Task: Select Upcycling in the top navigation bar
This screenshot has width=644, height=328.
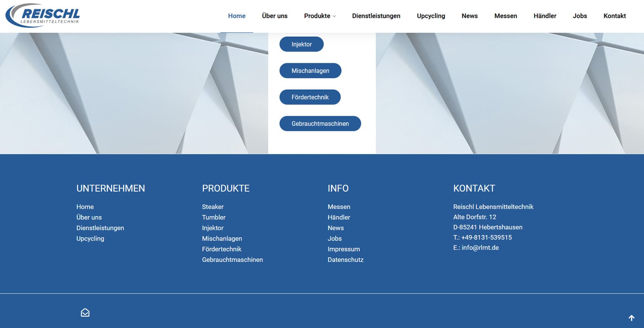Action: pos(430,16)
